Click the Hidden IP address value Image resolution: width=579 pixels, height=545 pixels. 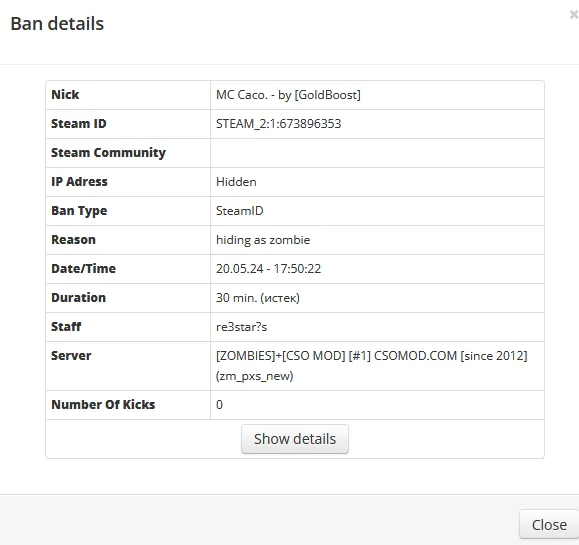[x=236, y=182]
